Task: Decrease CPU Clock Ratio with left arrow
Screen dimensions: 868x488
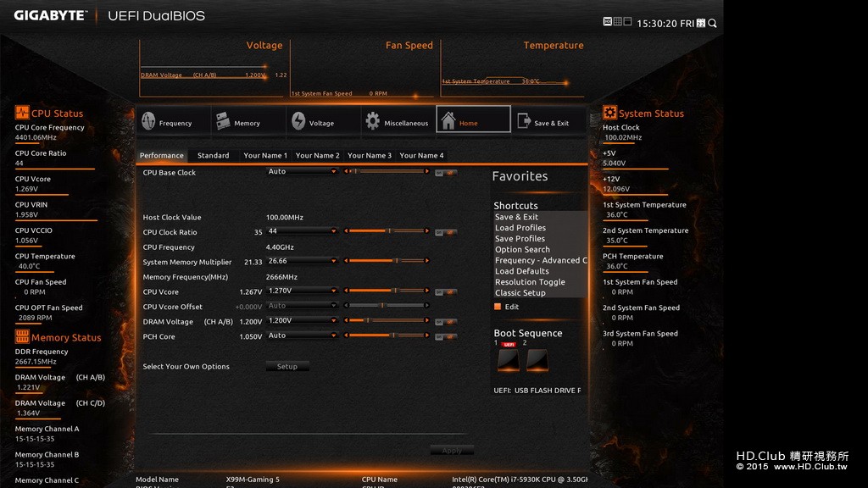Action: coord(346,230)
